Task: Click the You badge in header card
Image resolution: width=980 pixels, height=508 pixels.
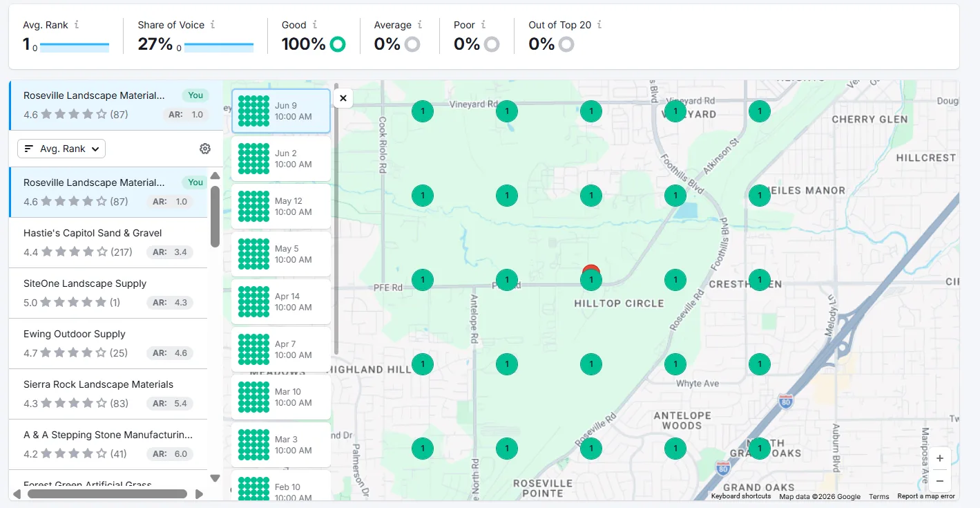Action: click(195, 95)
